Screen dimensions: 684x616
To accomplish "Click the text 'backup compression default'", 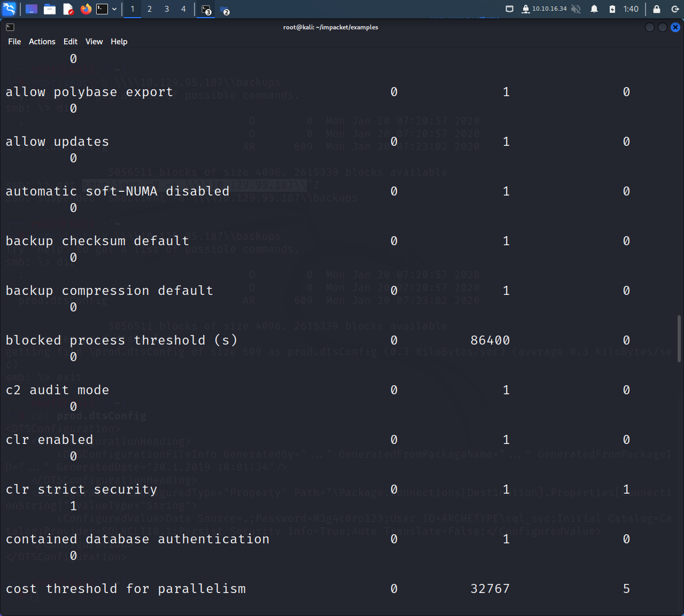I will (x=110, y=291).
